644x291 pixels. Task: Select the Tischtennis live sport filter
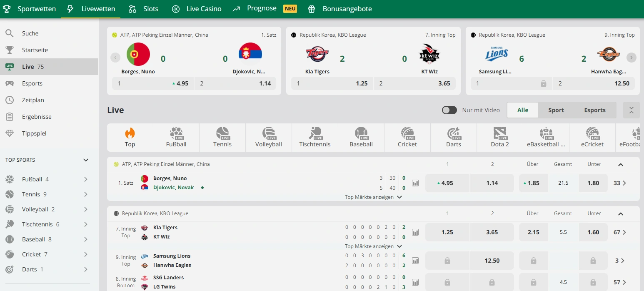pyautogui.click(x=315, y=138)
